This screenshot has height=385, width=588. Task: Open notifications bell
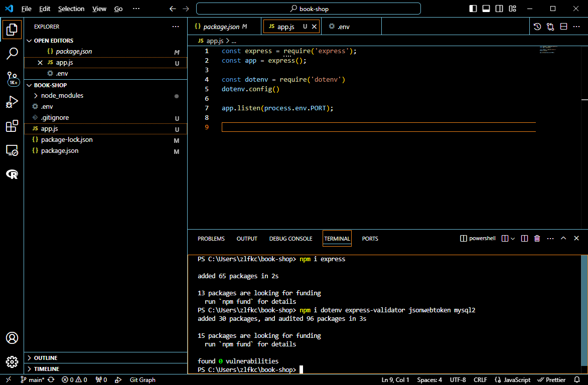[x=577, y=380]
